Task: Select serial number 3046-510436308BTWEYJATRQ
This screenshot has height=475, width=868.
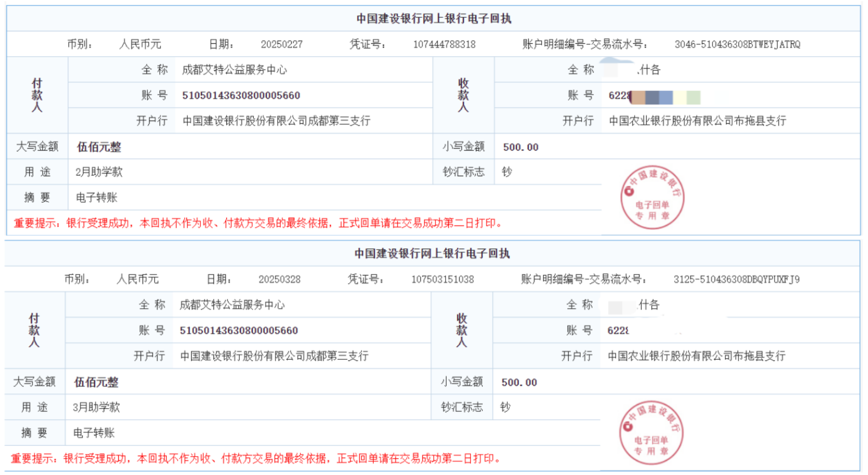Action: (737, 44)
